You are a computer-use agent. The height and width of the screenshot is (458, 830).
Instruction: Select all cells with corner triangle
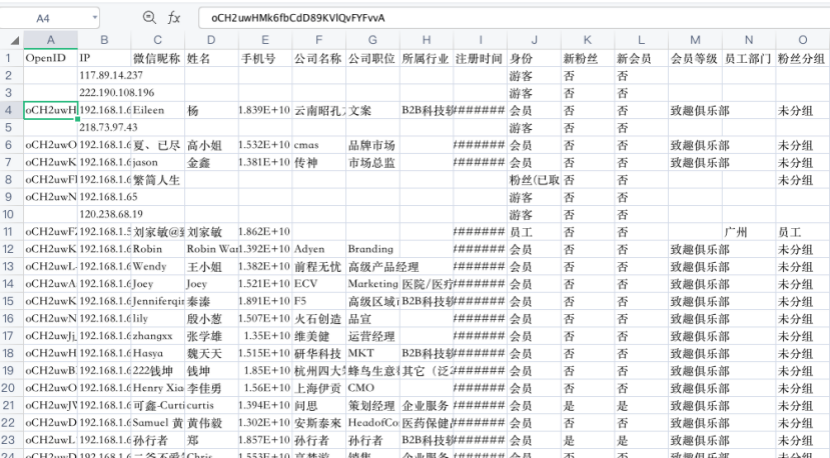click(14, 40)
